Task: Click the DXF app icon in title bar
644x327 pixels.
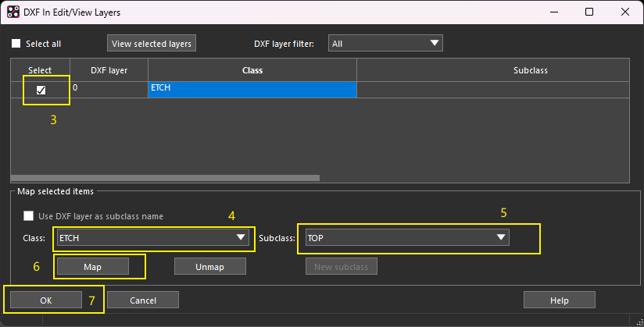Action: point(13,12)
